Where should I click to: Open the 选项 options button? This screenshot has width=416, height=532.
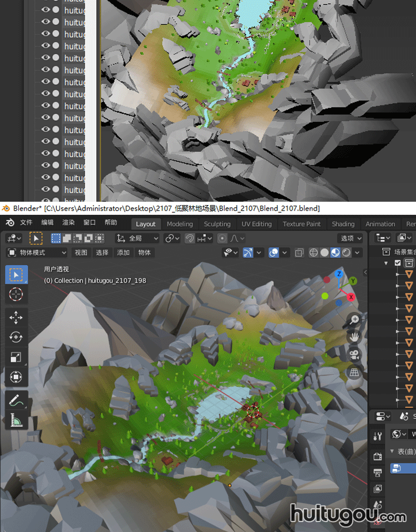[350, 238]
